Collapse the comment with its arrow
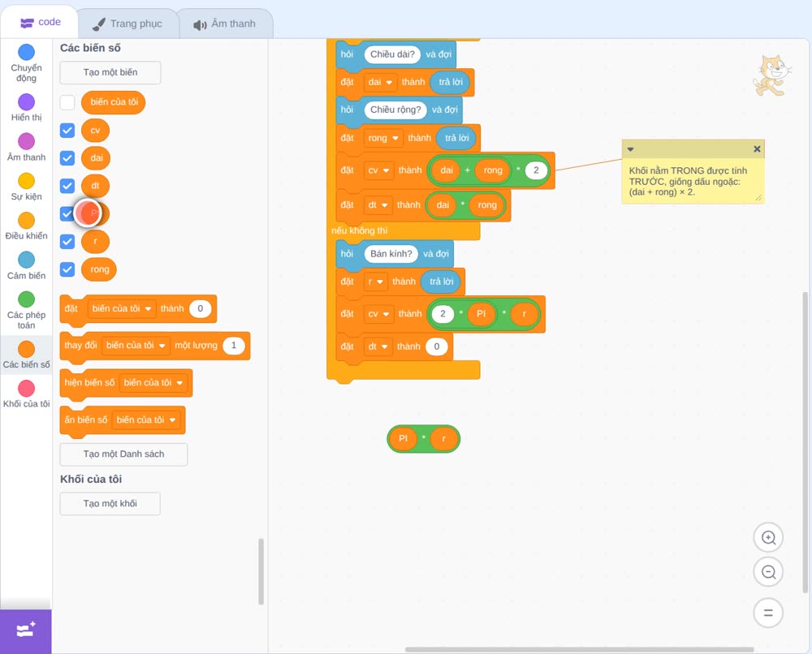 (630, 149)
